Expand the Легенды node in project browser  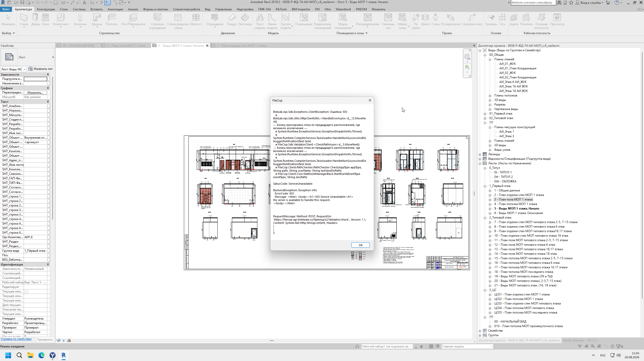[480, 154]
